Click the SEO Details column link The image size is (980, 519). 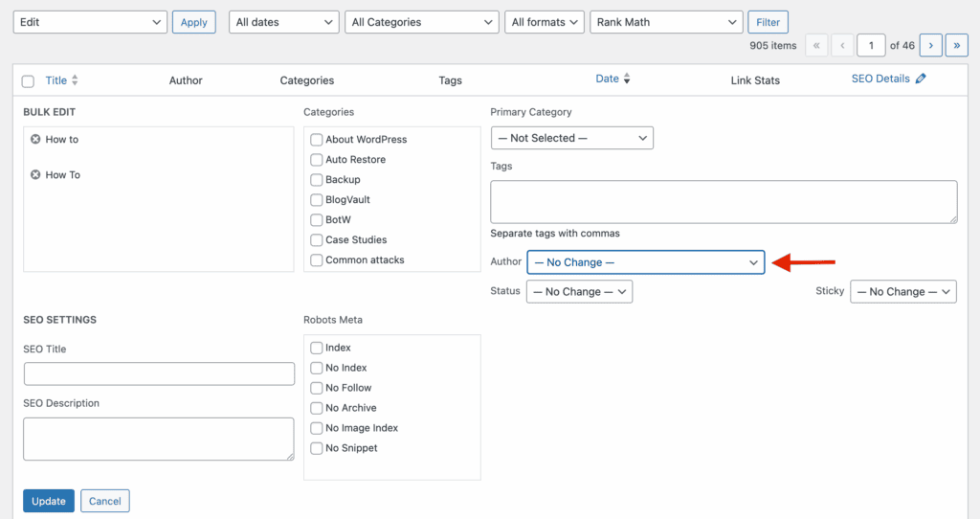pyautogui.click(x=880, y=79)
